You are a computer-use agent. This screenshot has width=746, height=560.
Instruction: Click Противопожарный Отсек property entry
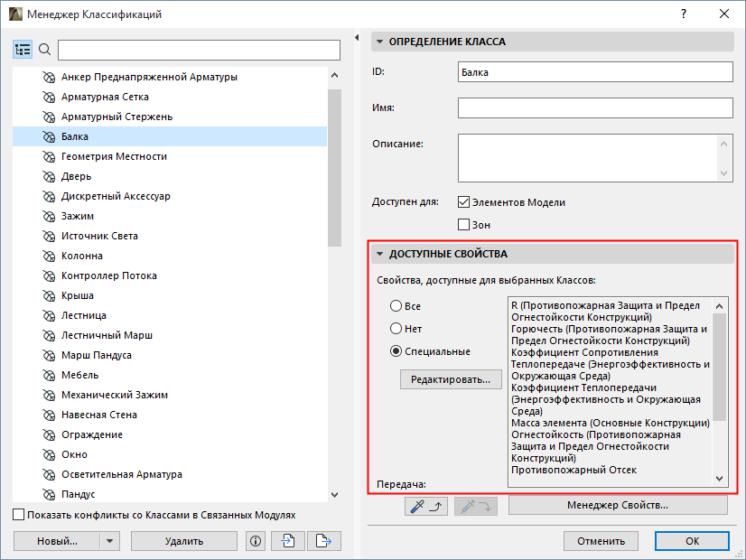click(573, 470)
